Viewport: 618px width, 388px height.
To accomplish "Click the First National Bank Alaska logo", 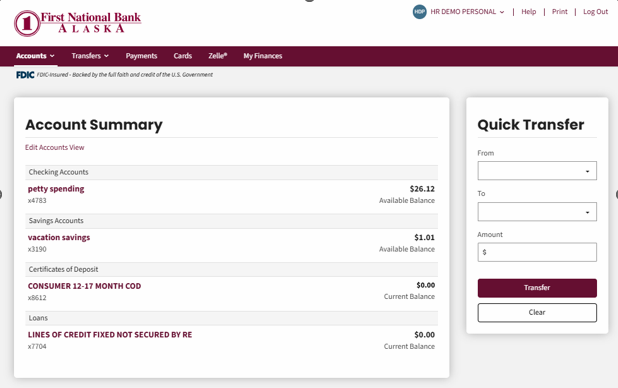I will tap(78, 23).
